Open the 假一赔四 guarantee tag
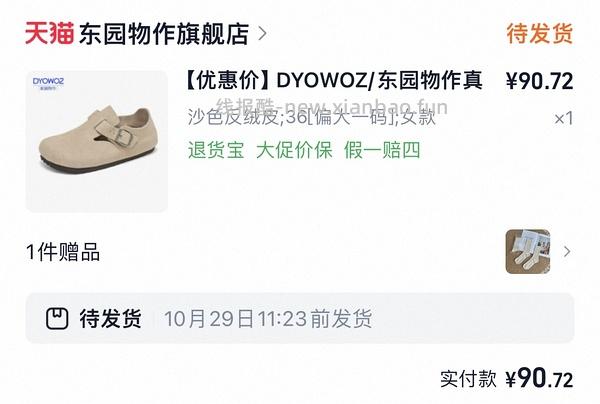This screenshot has height=404, width=600. [x=382, y=150]
